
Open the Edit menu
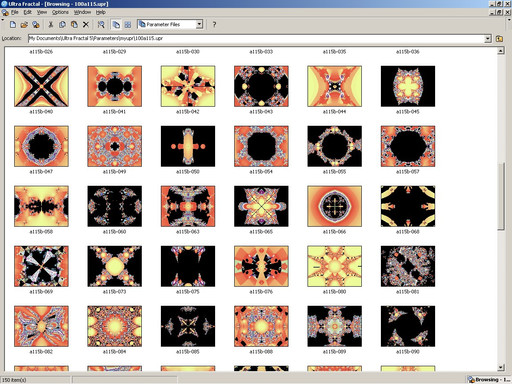pos(27,12)
